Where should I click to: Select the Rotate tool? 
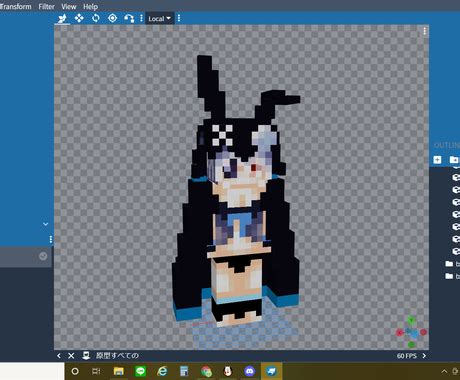(96, 18)
